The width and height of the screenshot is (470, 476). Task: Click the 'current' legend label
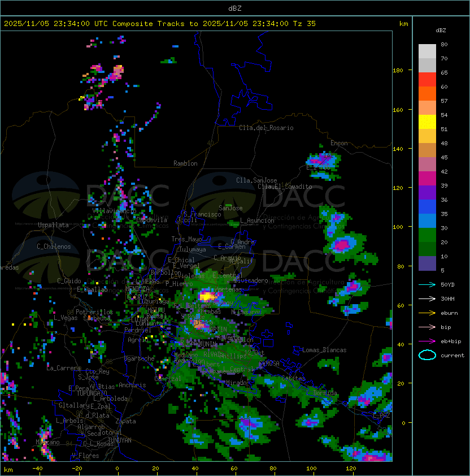pyautogui.click(x=452, y=356)
